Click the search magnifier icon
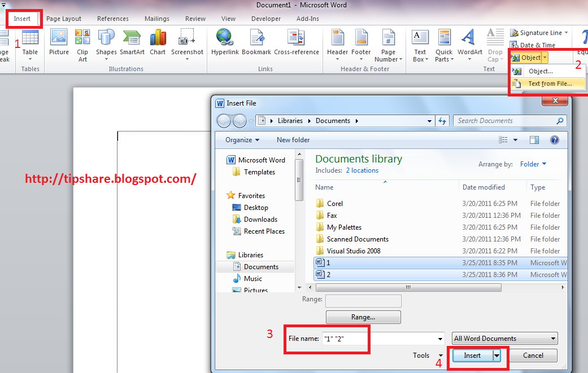The width and height of the screenshot is (588, 373). click(x=560, y=121)
